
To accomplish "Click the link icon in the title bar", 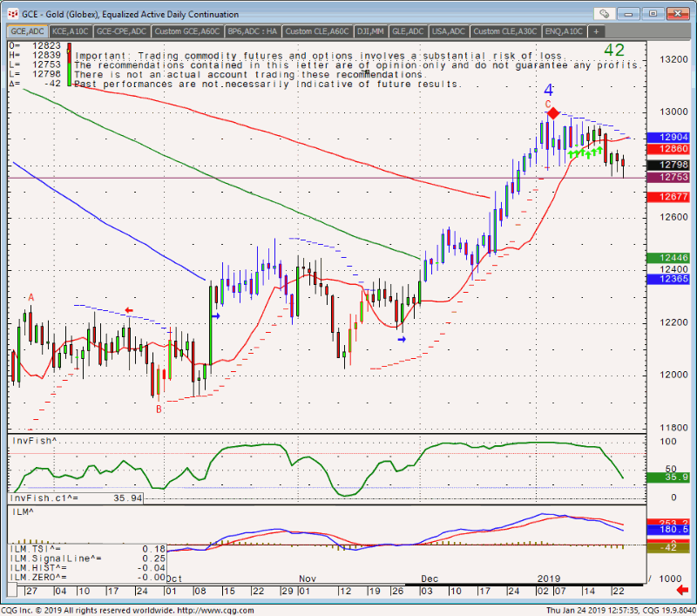I will click(603, 13).
